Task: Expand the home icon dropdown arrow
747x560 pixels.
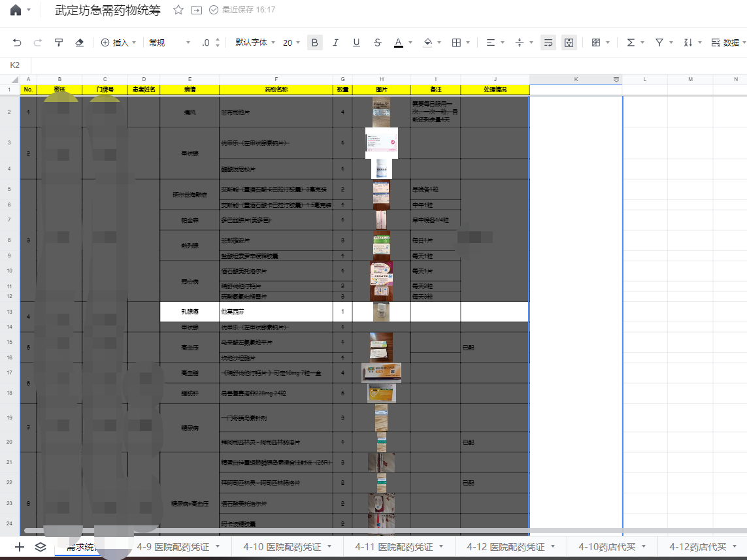Action: (29, 10)
